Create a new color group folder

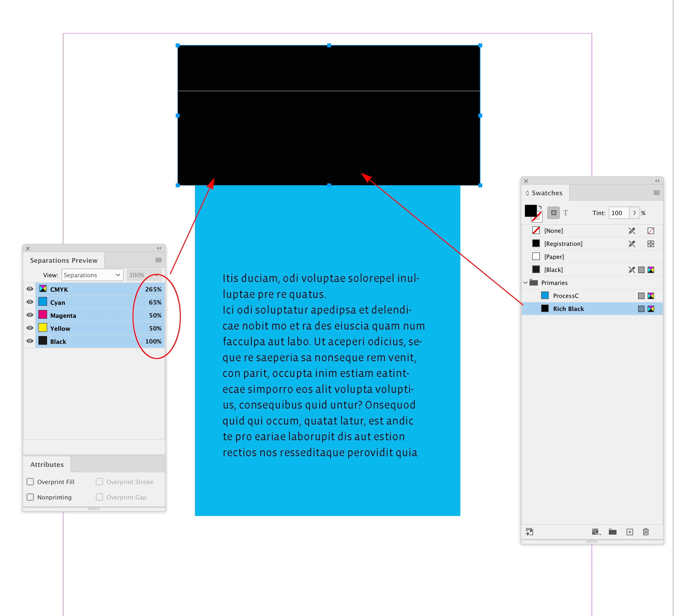point(612,532)
